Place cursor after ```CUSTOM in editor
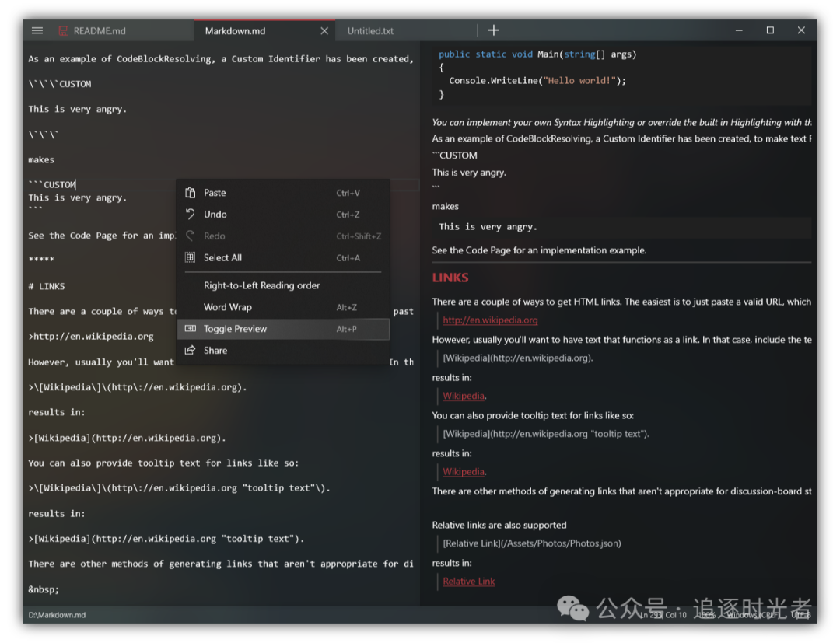 (76, 185)
